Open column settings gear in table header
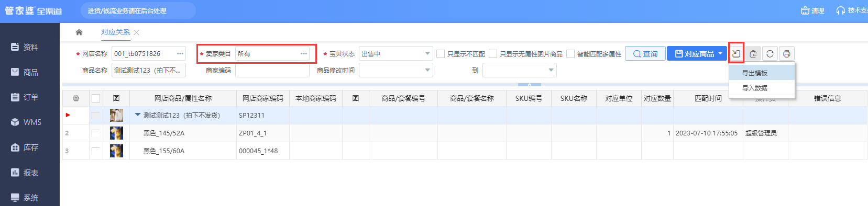 coord(76,98)
